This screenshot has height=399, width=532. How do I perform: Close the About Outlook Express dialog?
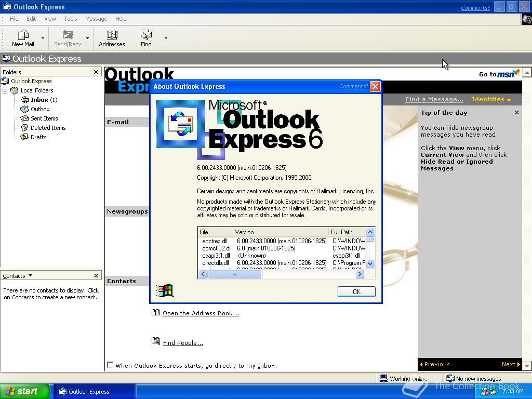pyautogui.click(x=375, y=87)
